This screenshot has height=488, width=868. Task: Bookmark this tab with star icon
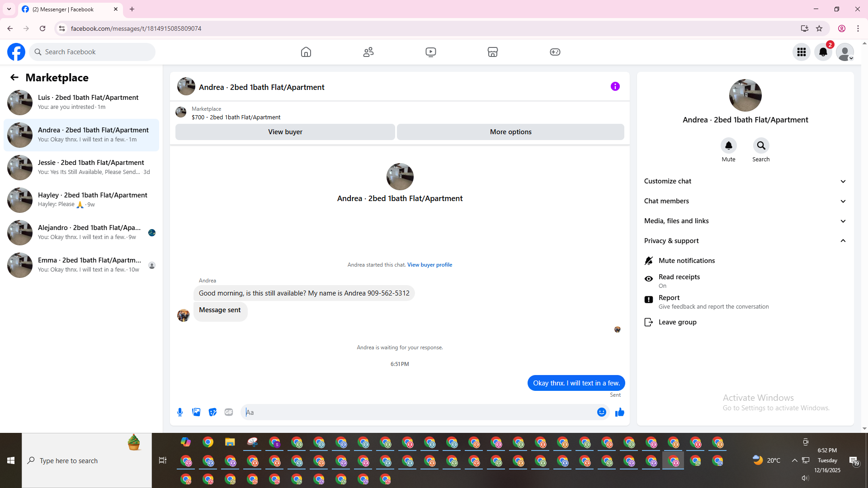[819, 28]
